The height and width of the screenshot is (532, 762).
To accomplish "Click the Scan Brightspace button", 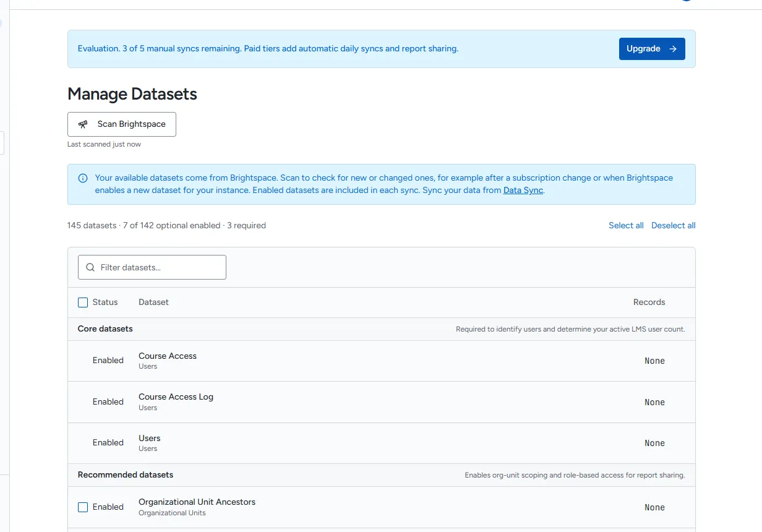I will (x=122, y=124).
